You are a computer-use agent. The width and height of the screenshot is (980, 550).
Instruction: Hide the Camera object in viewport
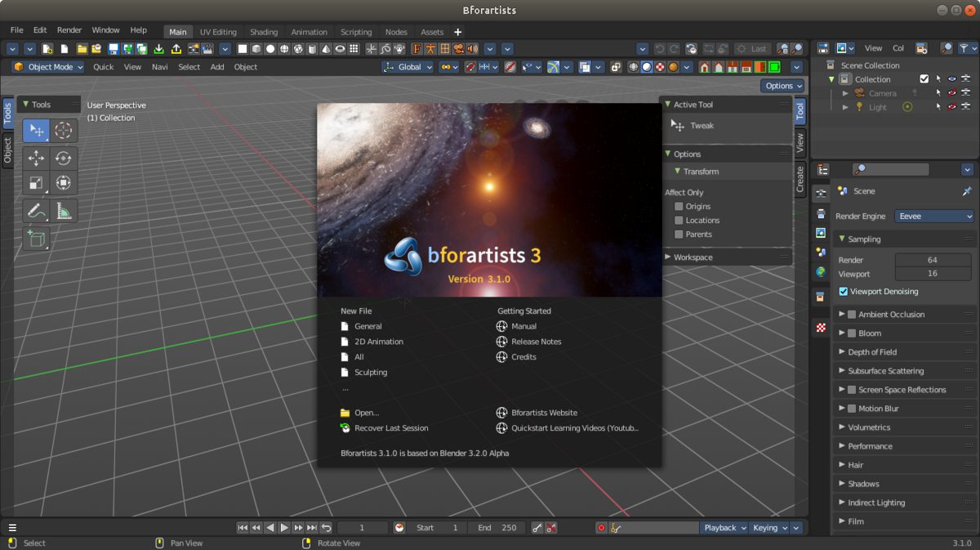[951, 94]
